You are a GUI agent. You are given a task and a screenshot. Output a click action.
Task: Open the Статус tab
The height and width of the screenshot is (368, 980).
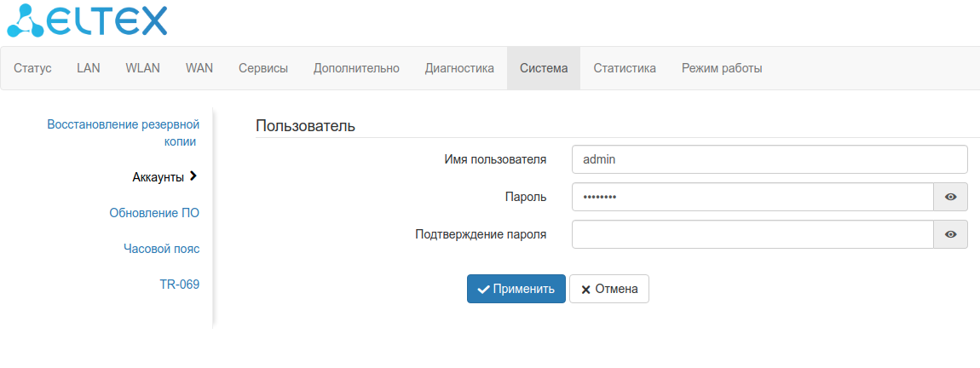point(32,68)
